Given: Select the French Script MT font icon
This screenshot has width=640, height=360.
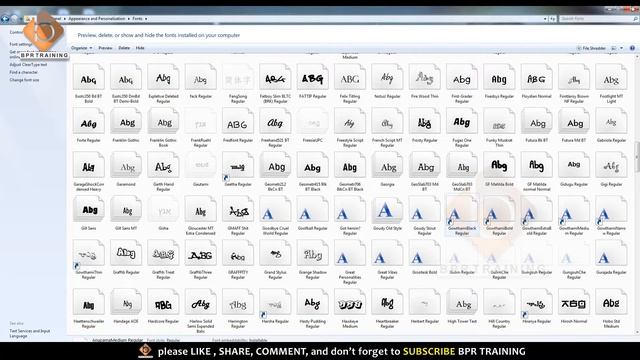Looking at the screenshot, I should (387, 122).
